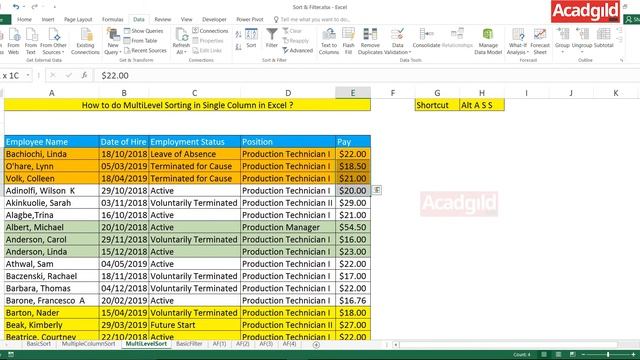Click the Connections button

click(210, 31)
